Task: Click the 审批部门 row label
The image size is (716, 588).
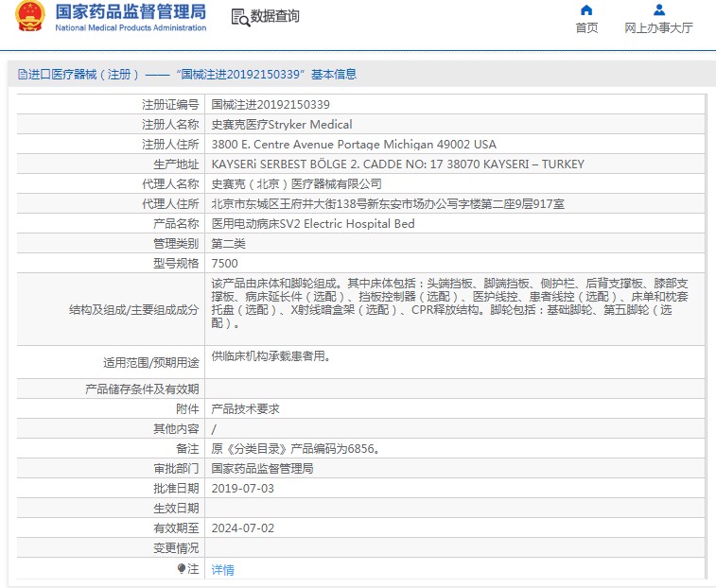Action: [176, 469]
